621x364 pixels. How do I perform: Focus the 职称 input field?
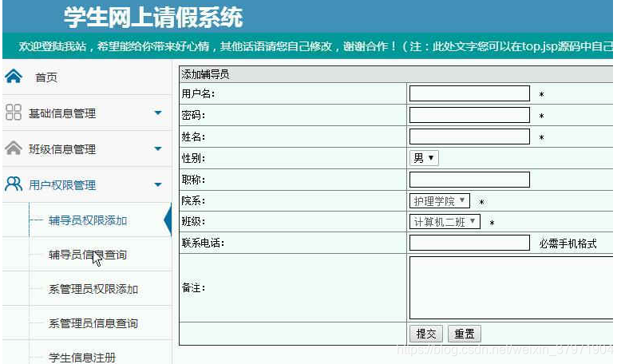[x=469, y=180]
